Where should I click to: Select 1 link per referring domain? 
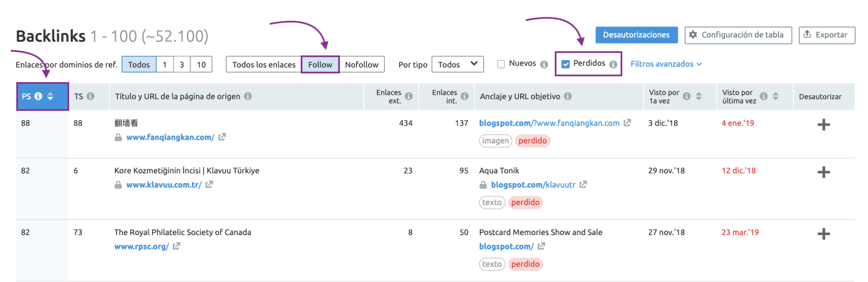(165, 64)
